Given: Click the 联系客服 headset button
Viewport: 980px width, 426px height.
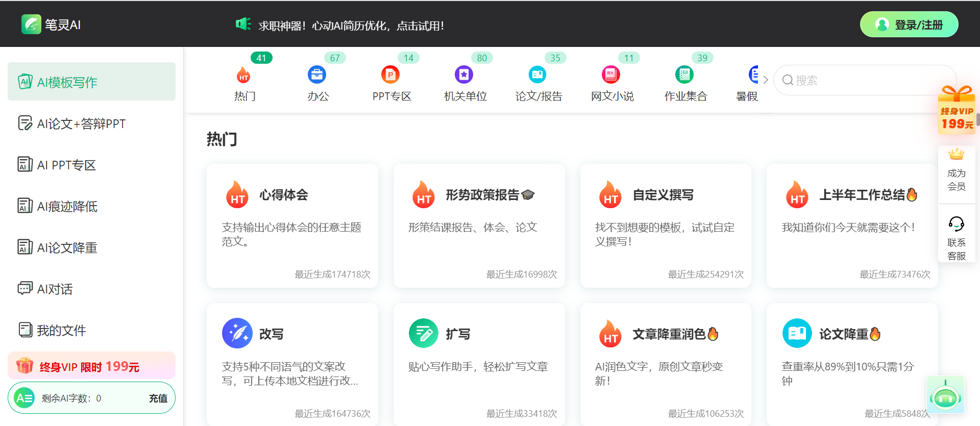Looking at the screenshot, I should coord(957,238).
